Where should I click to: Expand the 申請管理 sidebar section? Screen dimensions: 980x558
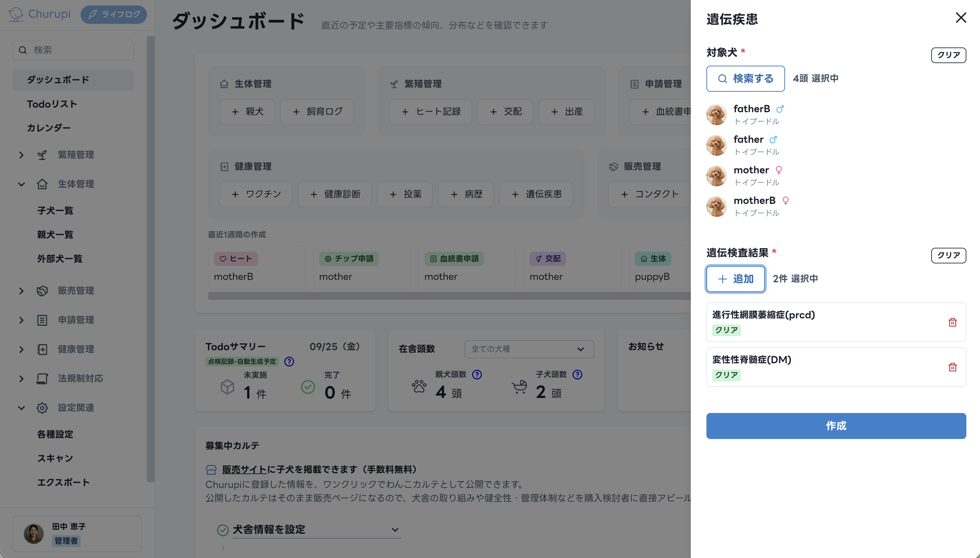(x=21, y=320)
